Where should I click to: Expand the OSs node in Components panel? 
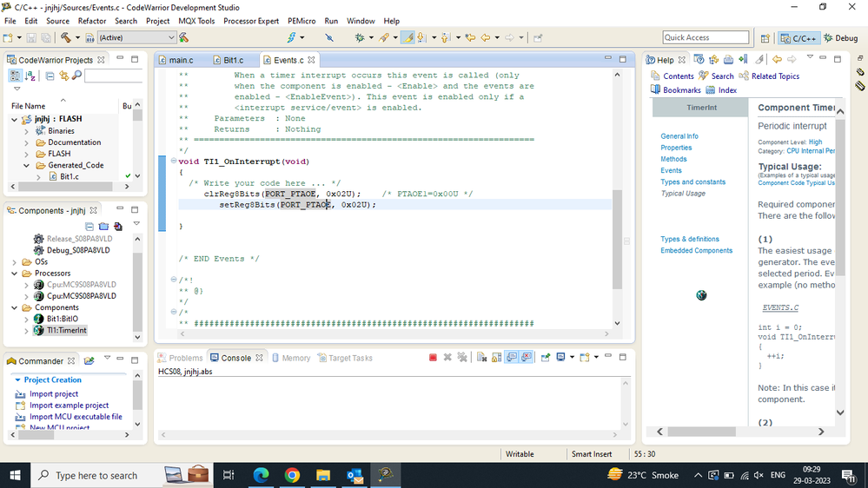tap(15, 261)
